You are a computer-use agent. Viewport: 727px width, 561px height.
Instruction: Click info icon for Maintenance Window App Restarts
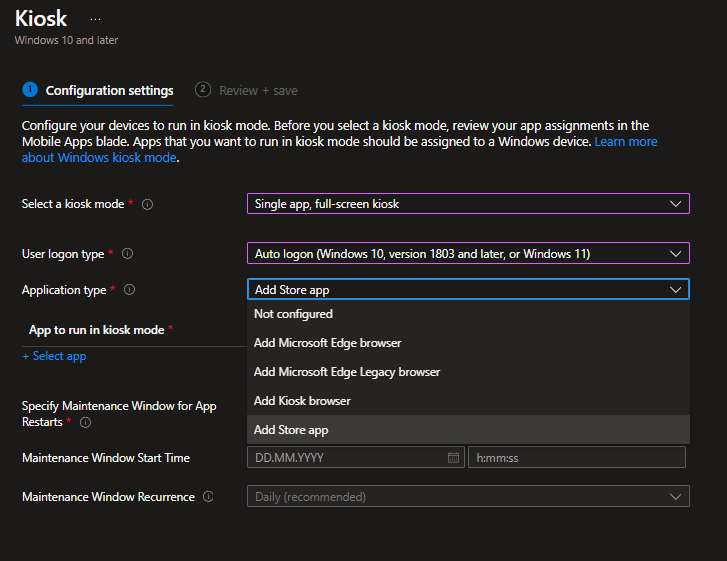[x=85, y=423]
